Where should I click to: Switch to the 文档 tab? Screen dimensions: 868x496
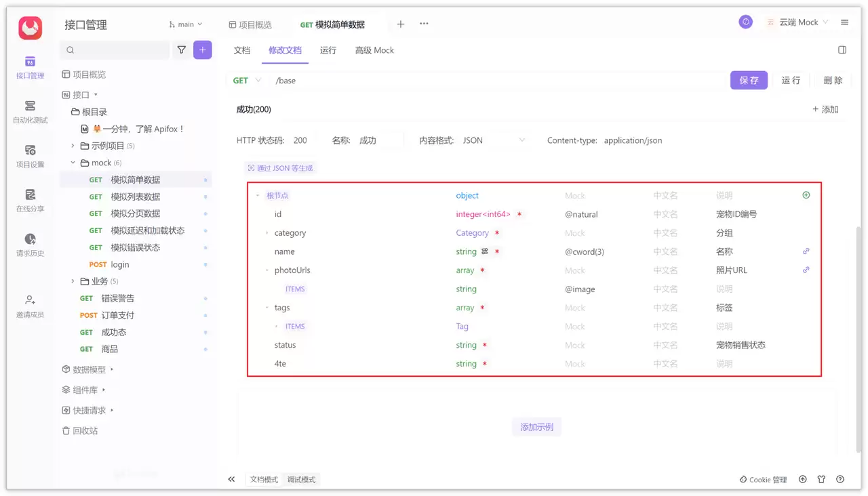(242, 50)
